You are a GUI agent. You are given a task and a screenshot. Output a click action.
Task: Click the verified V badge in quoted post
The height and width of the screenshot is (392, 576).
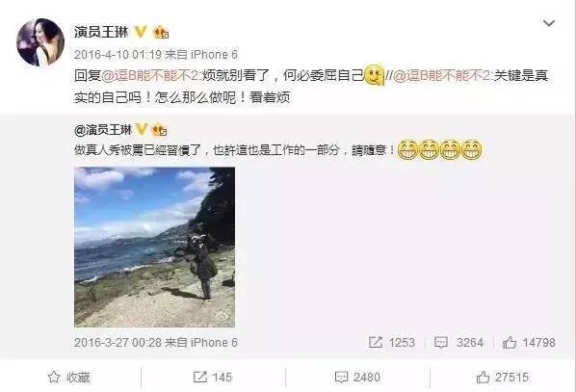coord(142,129)
